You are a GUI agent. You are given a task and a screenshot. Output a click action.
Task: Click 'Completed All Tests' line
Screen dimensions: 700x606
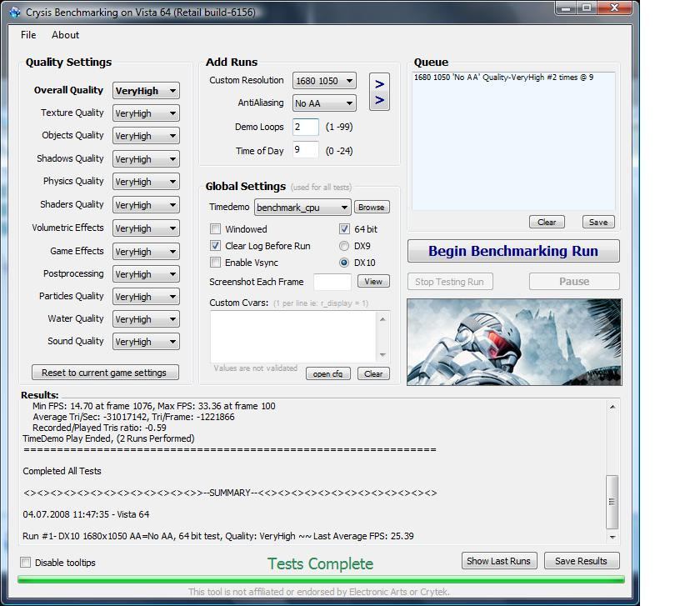pyautogui.click(x=62, y=471)
